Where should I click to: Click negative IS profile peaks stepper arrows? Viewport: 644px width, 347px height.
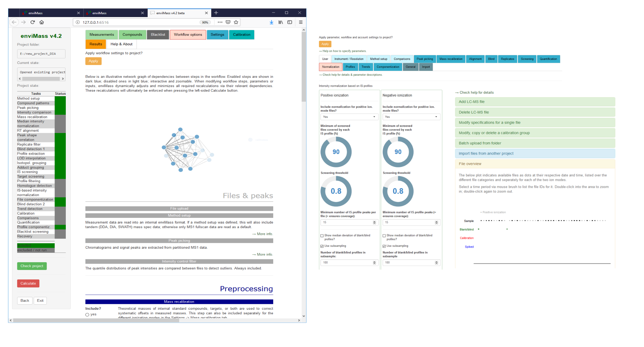tap(436, 222)
